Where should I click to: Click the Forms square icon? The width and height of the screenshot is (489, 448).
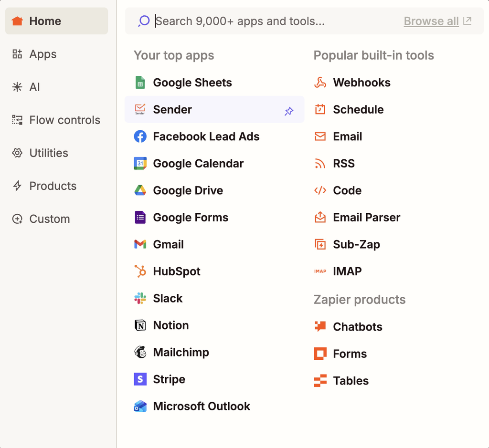click(320, 354)
